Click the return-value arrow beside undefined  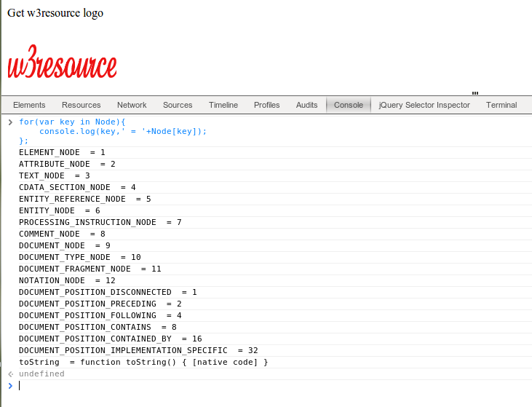(x=10, y=374)
